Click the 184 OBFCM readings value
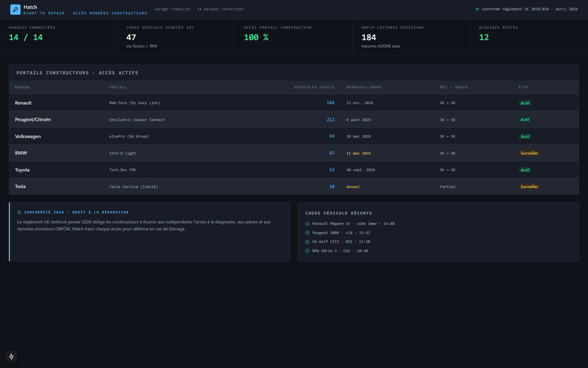Screen dimensions: 588x368 pyautogui.click(x=369, y=38)
